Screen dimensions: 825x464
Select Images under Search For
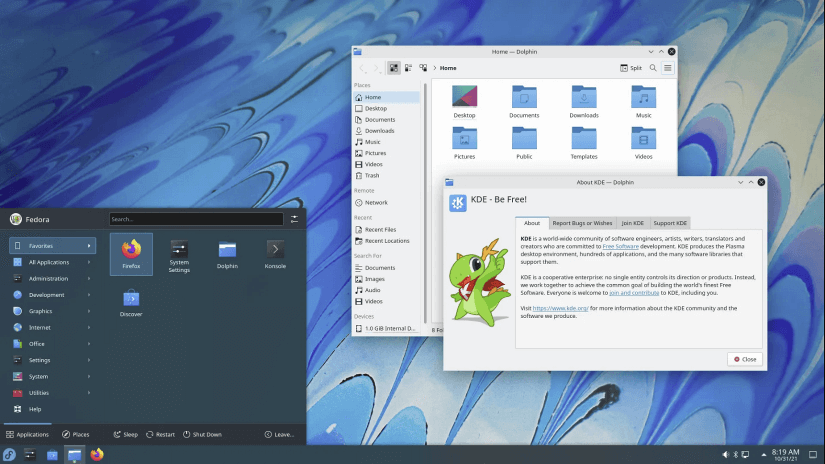point(387,279)
